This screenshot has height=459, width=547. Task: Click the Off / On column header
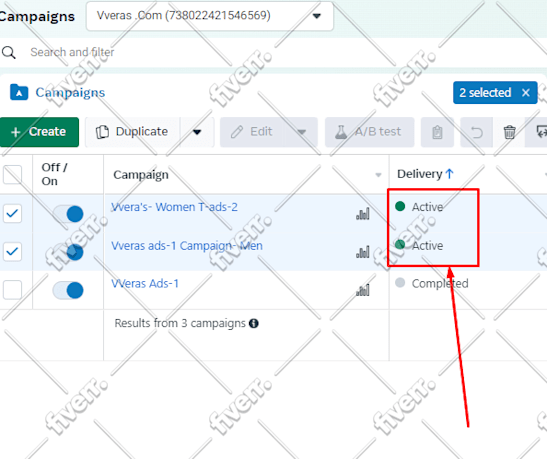54,174
